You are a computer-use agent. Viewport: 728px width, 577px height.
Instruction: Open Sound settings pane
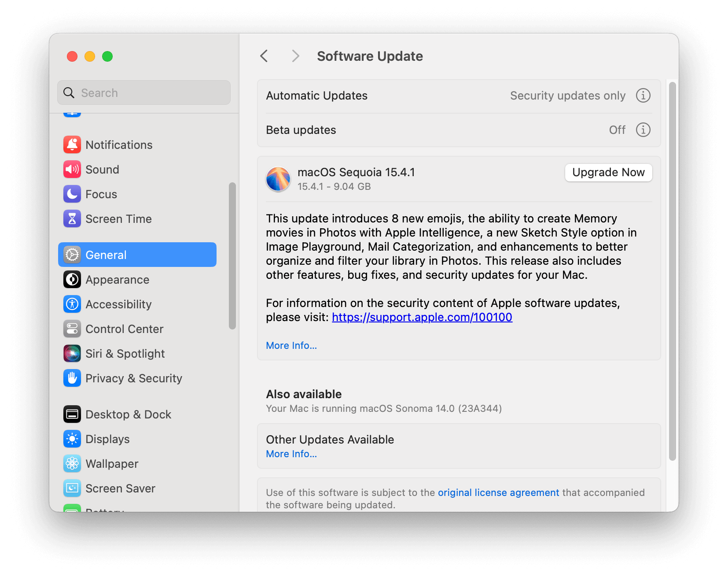coord(137,169)
